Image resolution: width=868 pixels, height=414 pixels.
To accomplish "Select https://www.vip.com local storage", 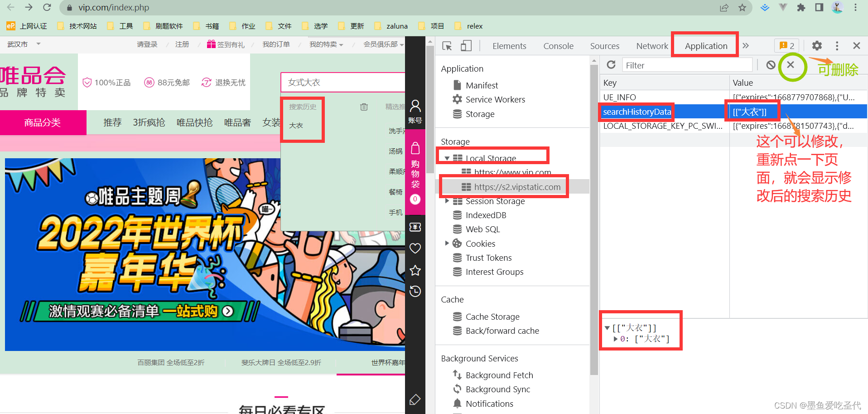I will pos(512,172).
